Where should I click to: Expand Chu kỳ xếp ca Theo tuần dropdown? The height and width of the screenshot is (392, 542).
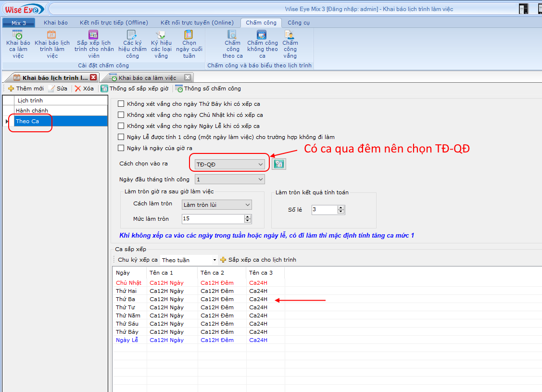214,260
